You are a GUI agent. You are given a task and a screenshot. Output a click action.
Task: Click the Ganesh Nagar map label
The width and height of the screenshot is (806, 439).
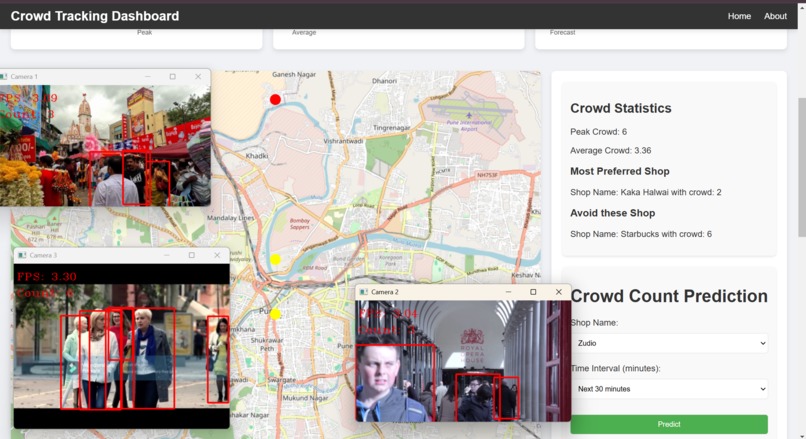tap(294, 75)
